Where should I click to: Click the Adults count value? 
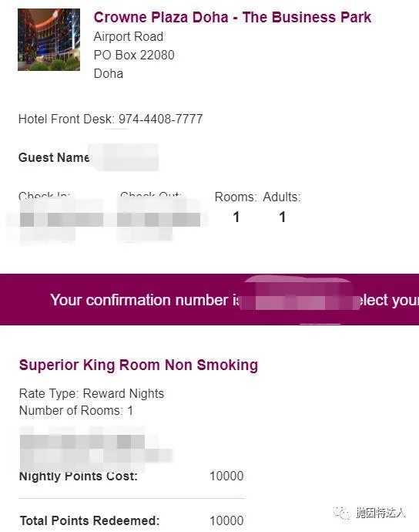pos(282,217)
